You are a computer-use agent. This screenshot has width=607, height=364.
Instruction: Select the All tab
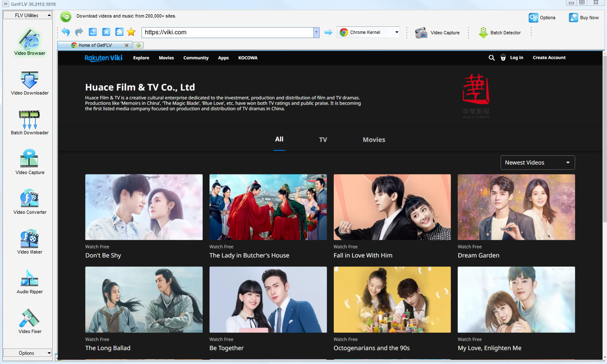(279, 139)
